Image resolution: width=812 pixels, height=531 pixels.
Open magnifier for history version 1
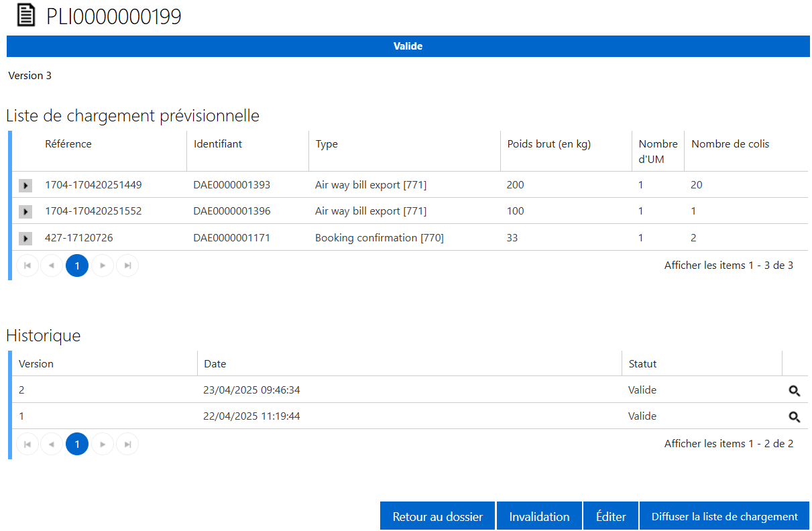coord(794,417)
